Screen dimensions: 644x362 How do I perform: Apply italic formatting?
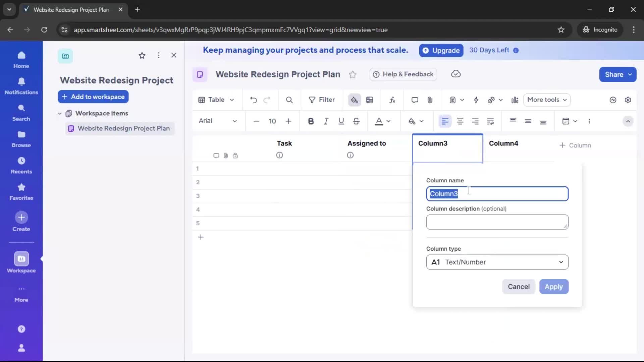pos(326,121)
